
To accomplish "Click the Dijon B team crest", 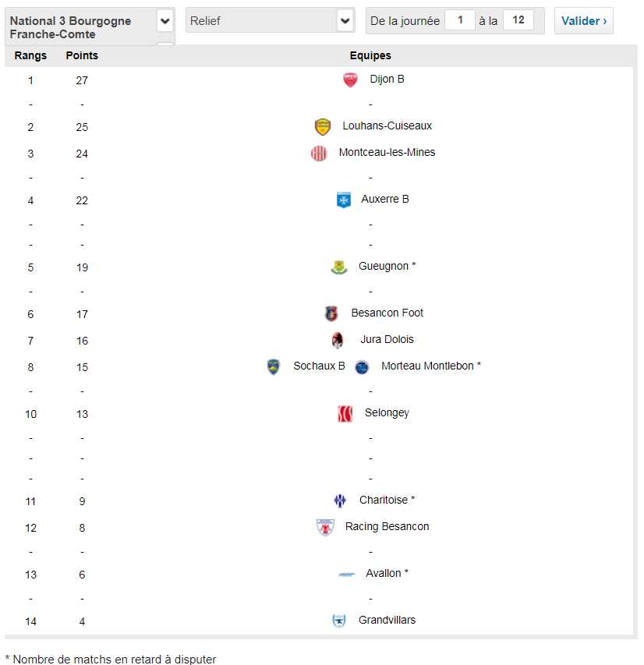I will (350, 80).
